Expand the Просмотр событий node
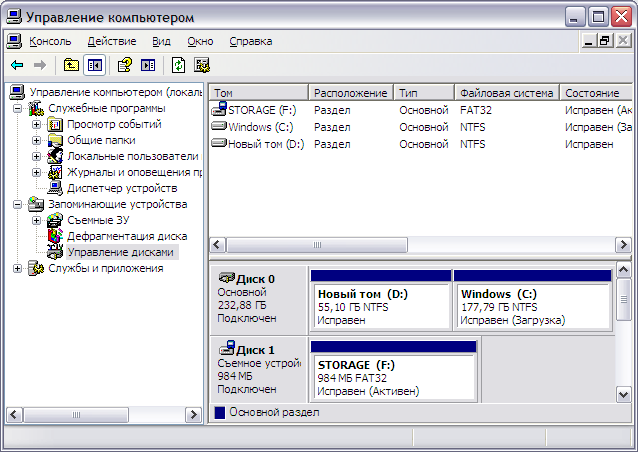The image size is (638, 452). pyautogui.click(x=36, y=124)
